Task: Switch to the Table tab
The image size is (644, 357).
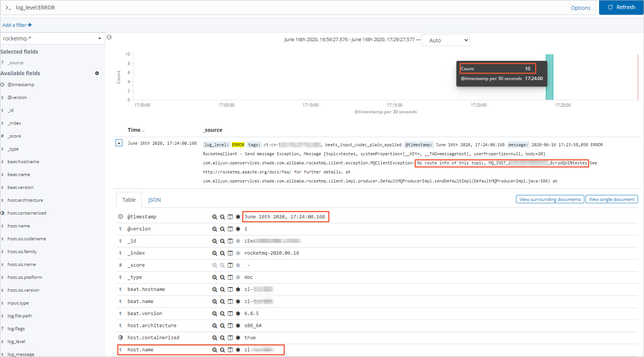Action: pos(129,200)
